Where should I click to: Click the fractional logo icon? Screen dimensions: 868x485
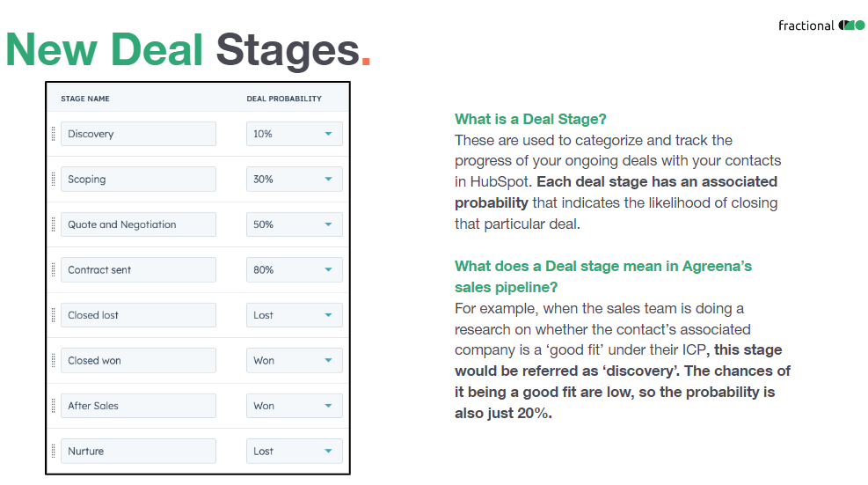click(851, 25)
